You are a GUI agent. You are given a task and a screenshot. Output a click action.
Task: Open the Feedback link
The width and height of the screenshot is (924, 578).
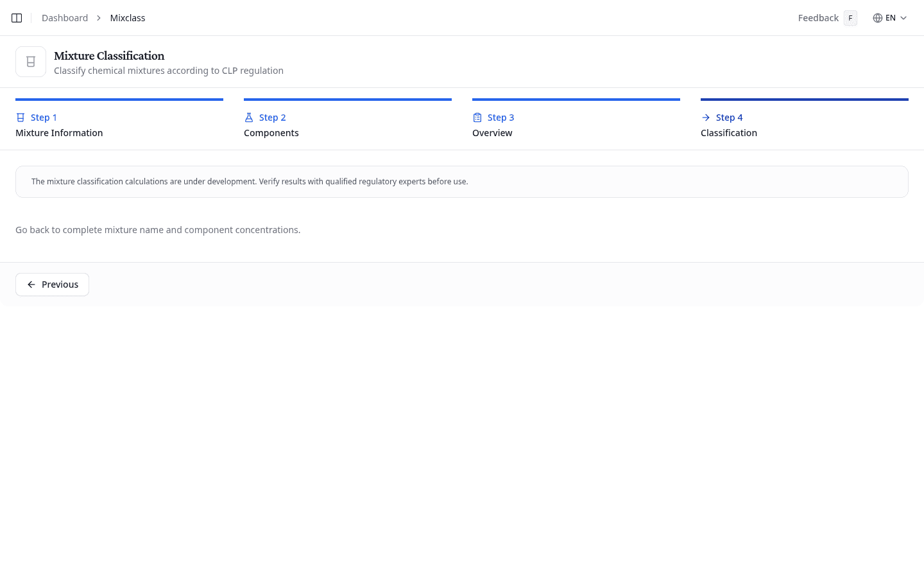tap(818, 18)
